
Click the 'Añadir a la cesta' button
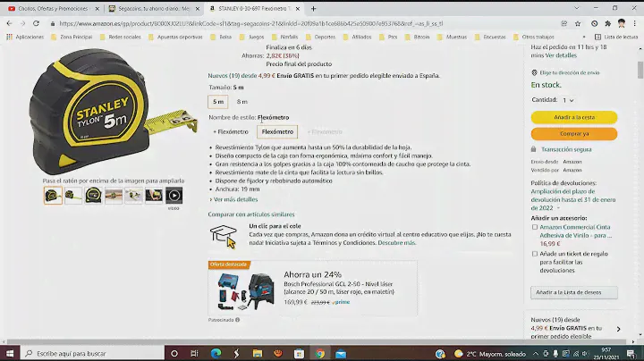pos(573,117)
